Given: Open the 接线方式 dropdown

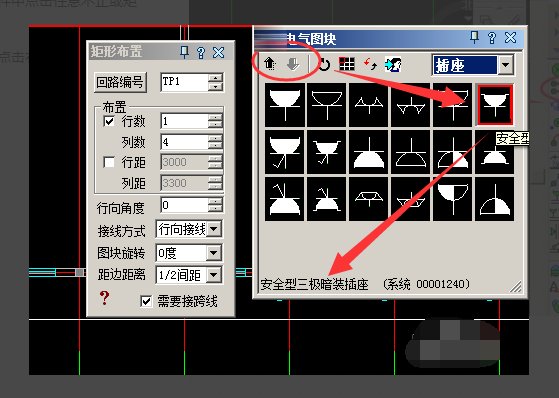Looking at the screenshot, I should click(214, 229).
